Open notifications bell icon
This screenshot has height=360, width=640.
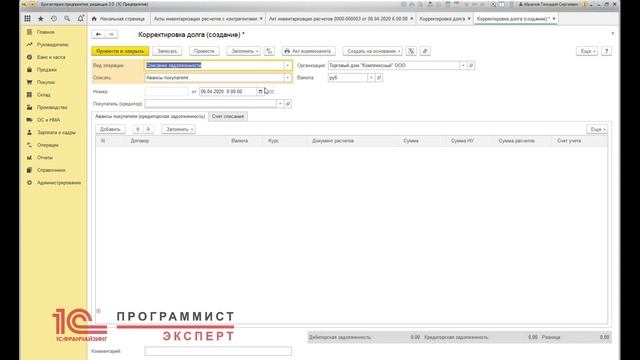pos(80,18)
